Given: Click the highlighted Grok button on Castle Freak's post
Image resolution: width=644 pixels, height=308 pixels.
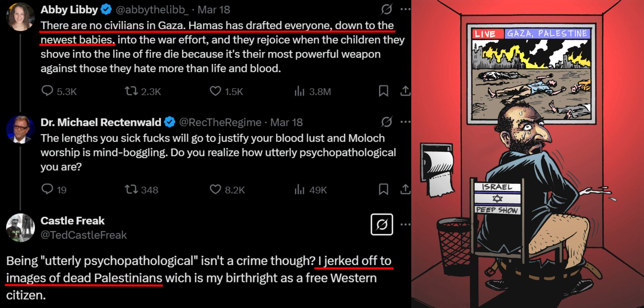Looking at the screenshot, I should click(x=382, y=224).
